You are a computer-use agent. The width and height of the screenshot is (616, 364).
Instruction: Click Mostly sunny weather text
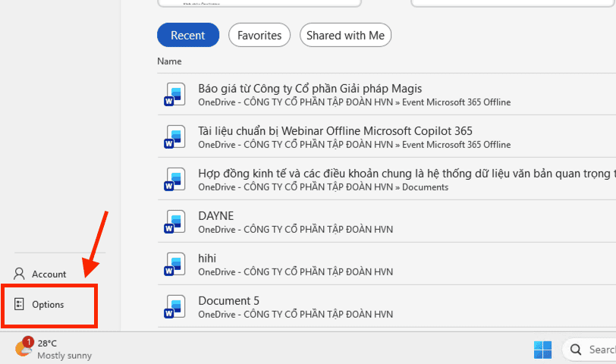pyautogui.click(x=64, y=356)
